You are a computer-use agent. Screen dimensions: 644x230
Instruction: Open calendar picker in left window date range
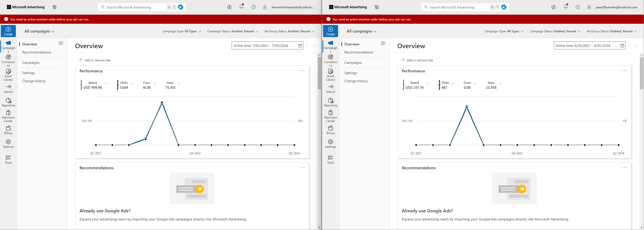[x=300, y=46]
